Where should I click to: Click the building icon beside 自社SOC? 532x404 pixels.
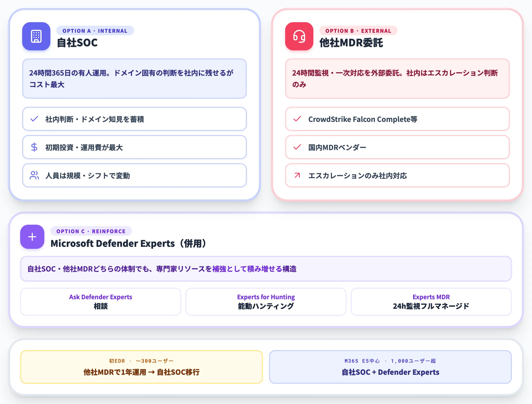pyautogui.click(x=36, y=36)
